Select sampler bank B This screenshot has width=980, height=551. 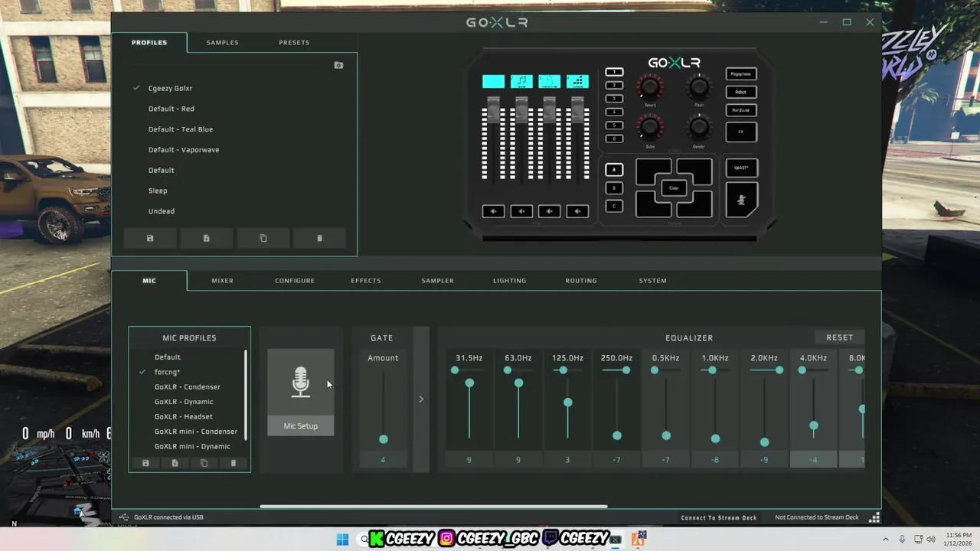pos(613,187)
